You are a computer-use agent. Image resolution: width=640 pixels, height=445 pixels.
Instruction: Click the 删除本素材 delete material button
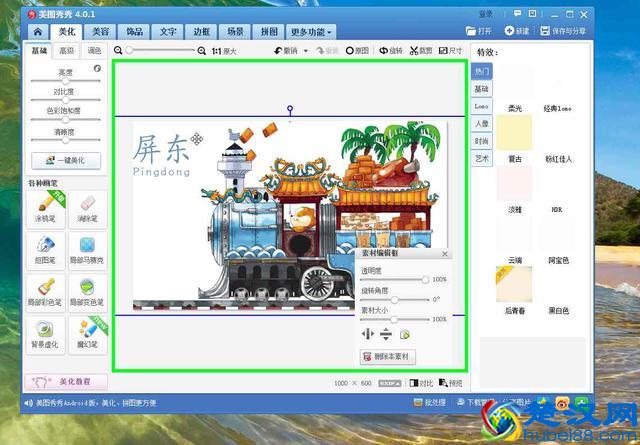[388, 356]
